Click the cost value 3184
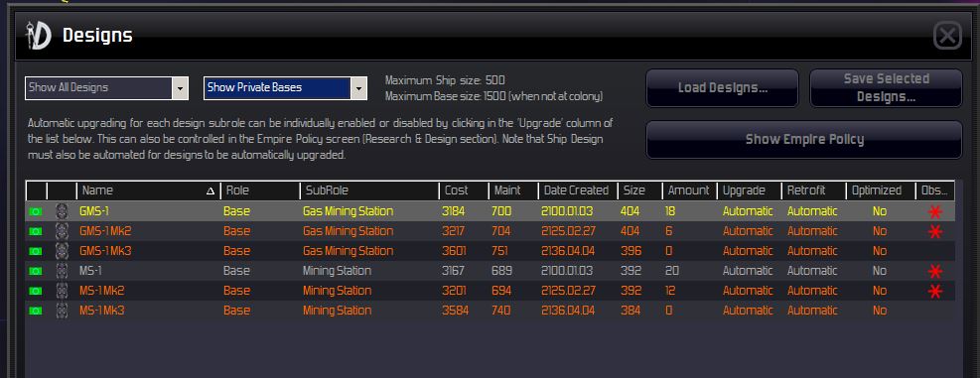 point(453,211)
